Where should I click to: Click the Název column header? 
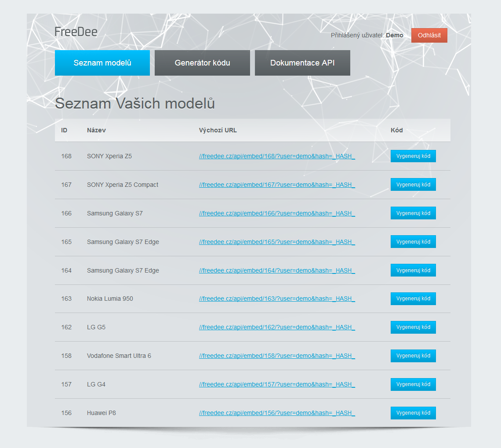click(96, 130)
